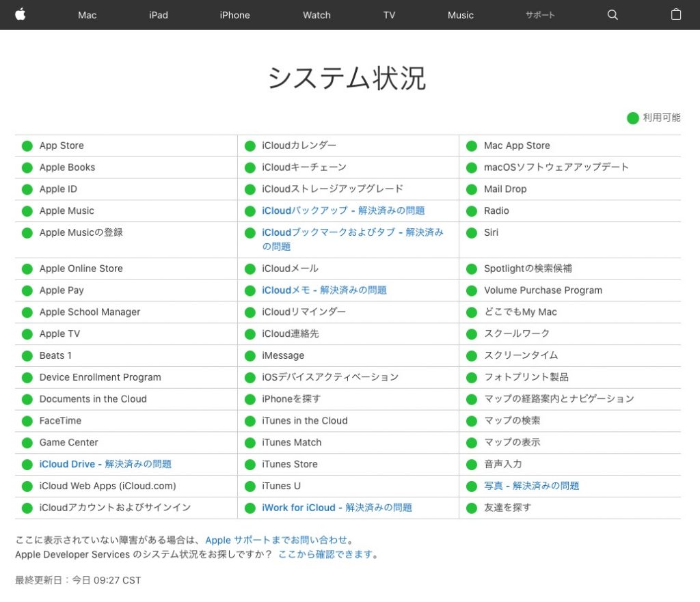700x602 pixels.
Task: Open the Mac menu item
Action: [87, 15]
